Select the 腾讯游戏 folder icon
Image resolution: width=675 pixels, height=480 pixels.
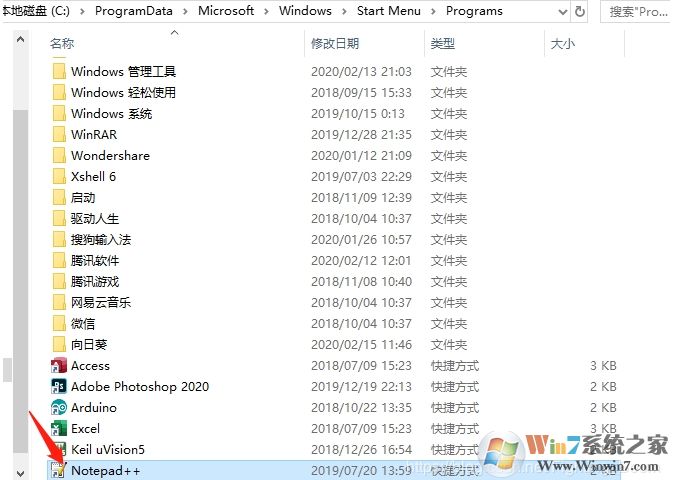(x=59, y=282)
